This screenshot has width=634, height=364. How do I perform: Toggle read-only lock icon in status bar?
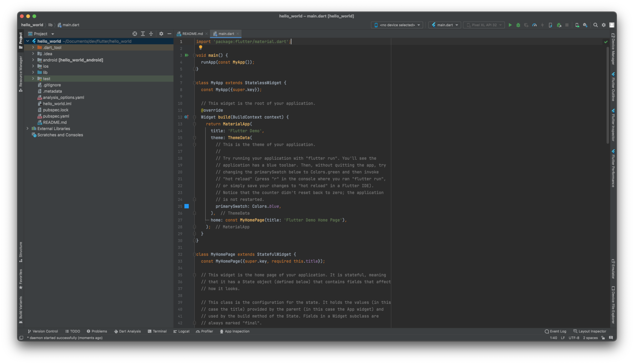point(603,338)
